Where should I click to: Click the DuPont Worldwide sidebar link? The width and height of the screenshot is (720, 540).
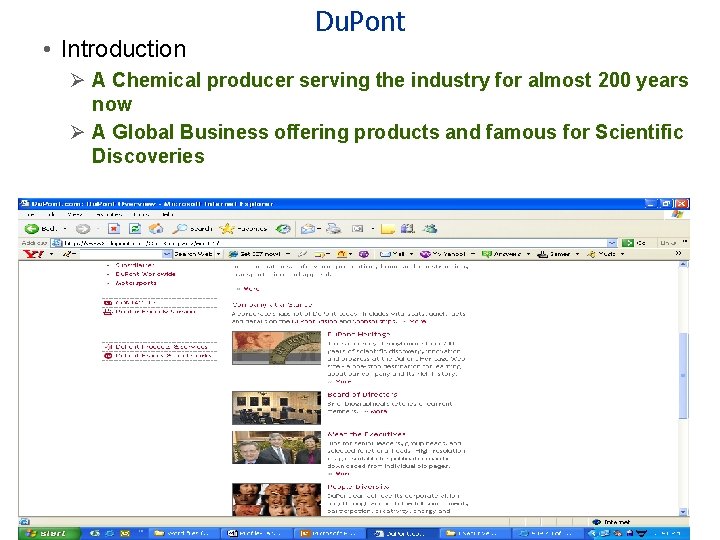(x=145, y=274)
